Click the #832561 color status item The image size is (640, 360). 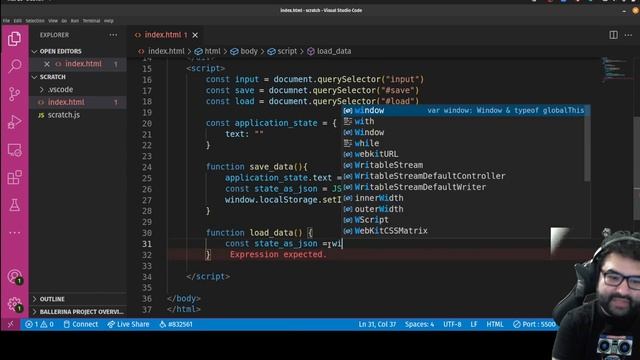pos(176,324)
